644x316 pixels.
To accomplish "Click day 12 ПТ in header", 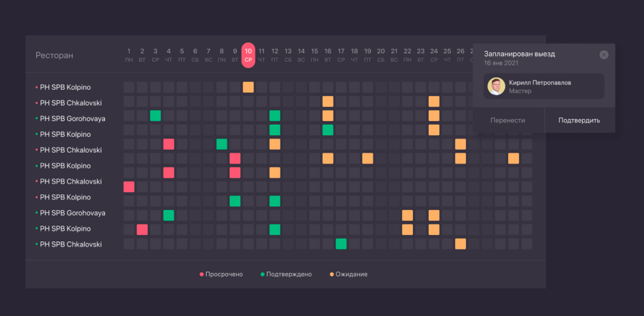I will [x=275, y=55].
